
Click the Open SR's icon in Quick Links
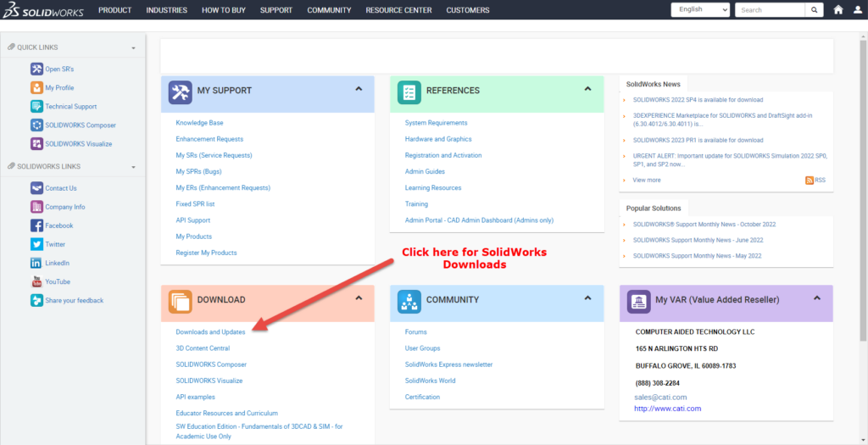36,69
